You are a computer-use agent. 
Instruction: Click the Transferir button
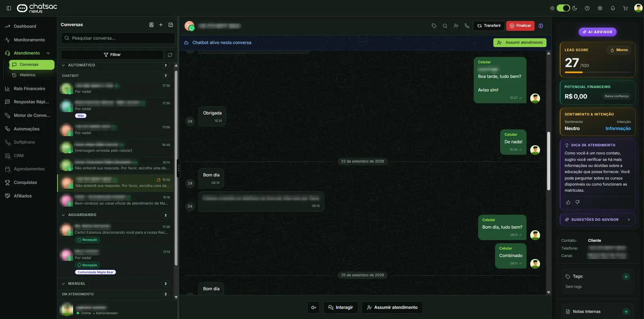click(x=489, y=26)
